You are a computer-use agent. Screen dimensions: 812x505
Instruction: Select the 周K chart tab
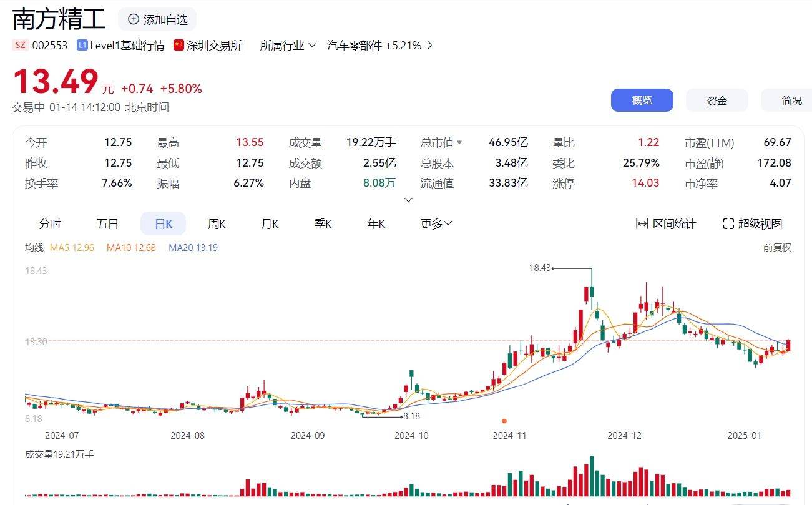(x=217, y=224)
